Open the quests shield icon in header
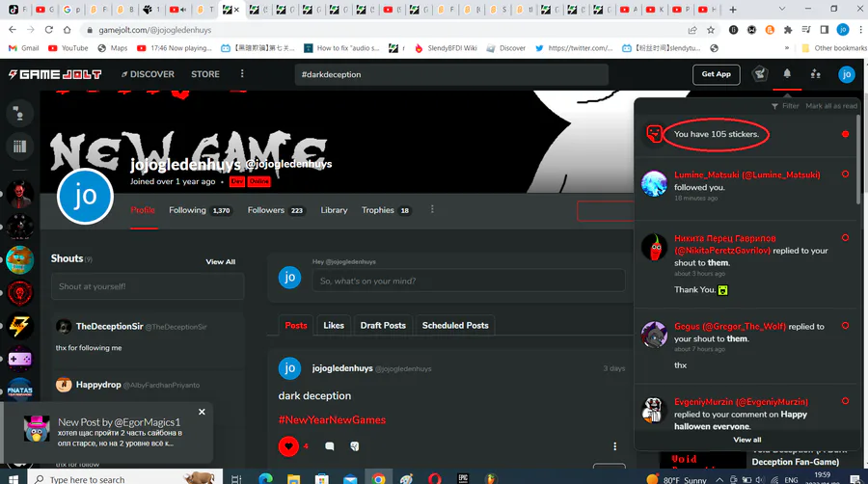Image resolution: width=868 pixels, height=484 pixels. 760,73
